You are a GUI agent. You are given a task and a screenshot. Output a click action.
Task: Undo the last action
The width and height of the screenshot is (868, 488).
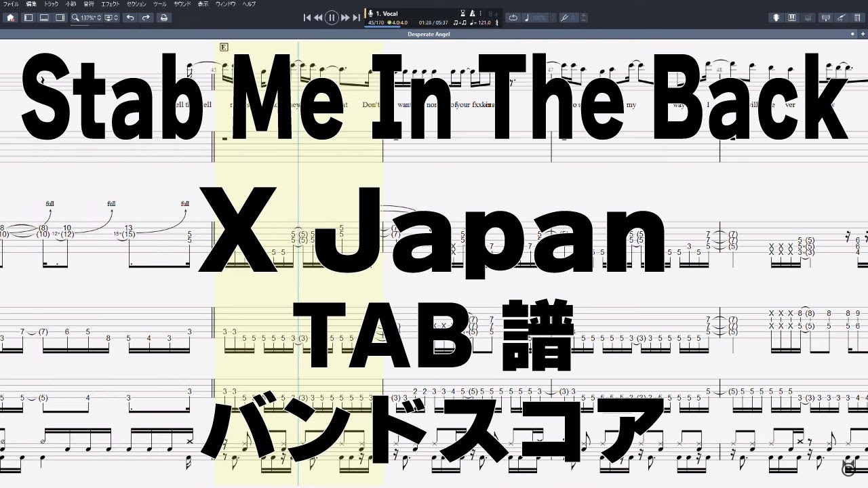(130, 18)
